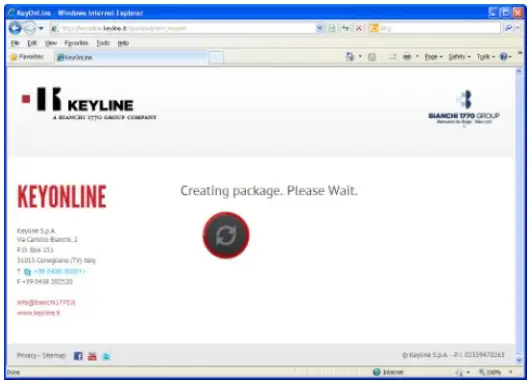Screen dimensions: 532x385
Task: Open the Help menu
Action: point(123,43)
